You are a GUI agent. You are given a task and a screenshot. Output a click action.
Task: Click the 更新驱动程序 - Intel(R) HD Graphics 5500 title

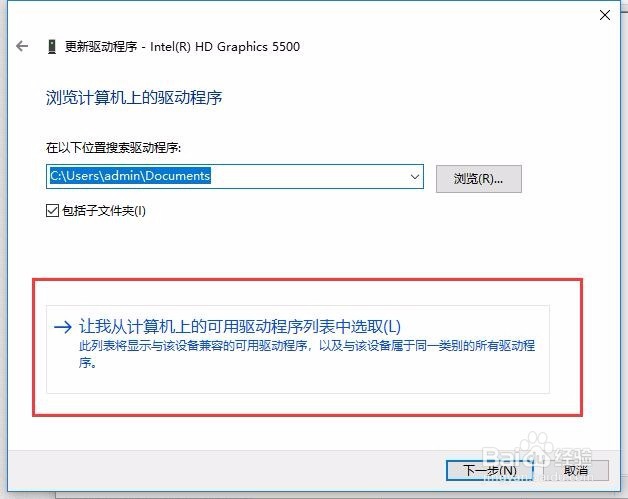(182, 47)
